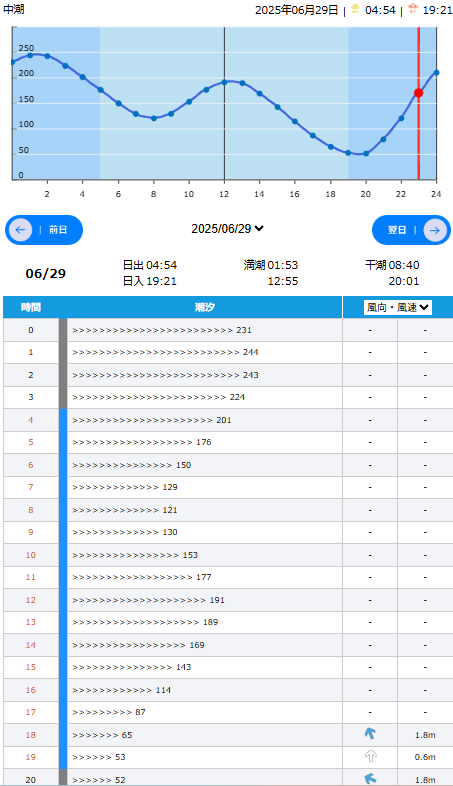Click the right arrow icon for next day
This screenshot has height=786, width=453.
click(x=434, y=230)
